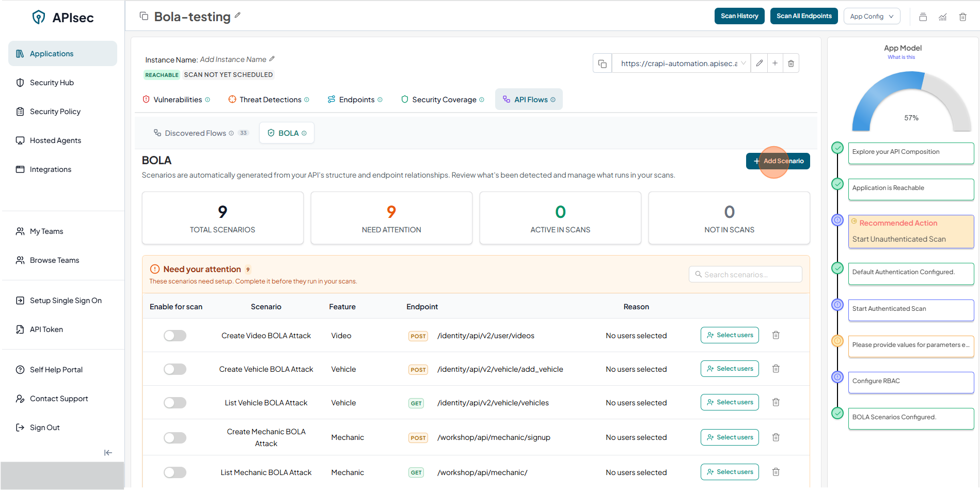Enable Create Video BOLA Attack for scan
The width and height of the screenshot is (980, 490).
[175, 336]
